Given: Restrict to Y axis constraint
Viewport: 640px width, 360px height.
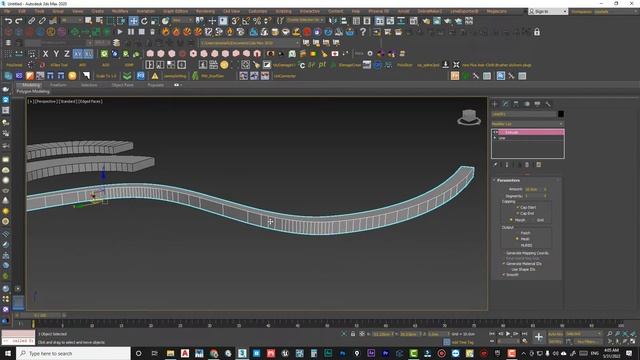Looking at the screenshot, I should pos(56,53).
